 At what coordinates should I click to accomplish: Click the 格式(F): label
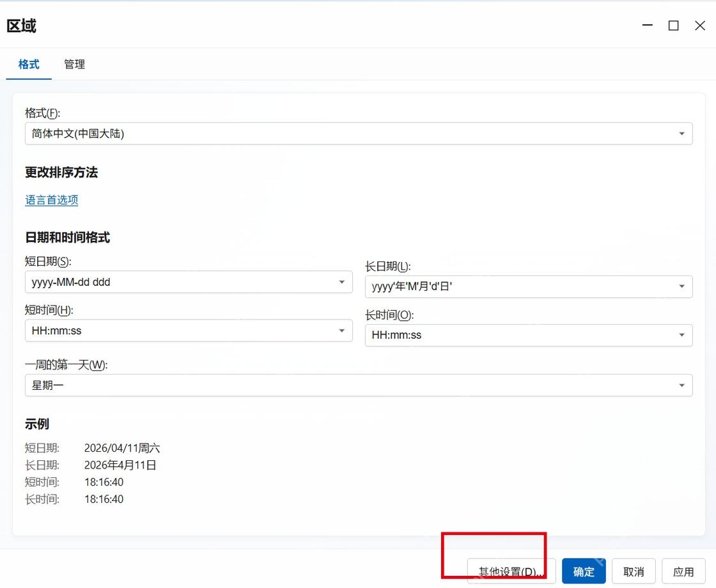point(42,112)
